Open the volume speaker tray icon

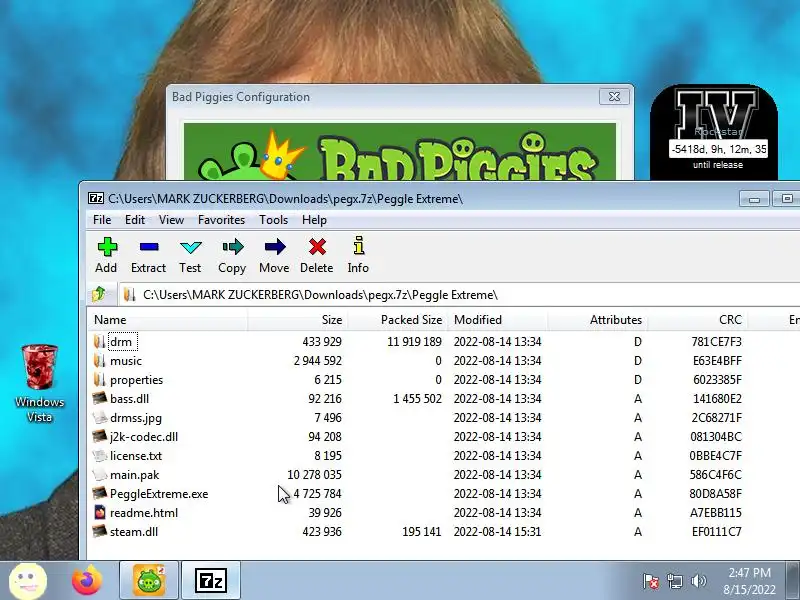(x=698, y=581)
